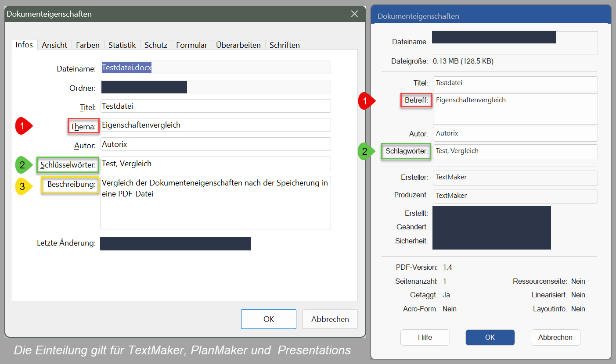Select the Infos tab
The height and width of the screenshot is (364, 616).
24,44
